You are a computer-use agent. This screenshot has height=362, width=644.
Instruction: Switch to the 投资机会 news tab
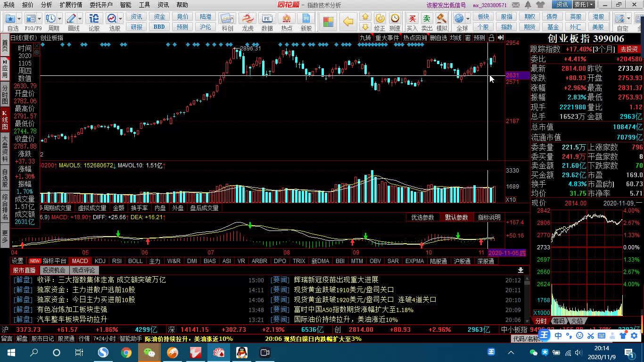point(54,270)
